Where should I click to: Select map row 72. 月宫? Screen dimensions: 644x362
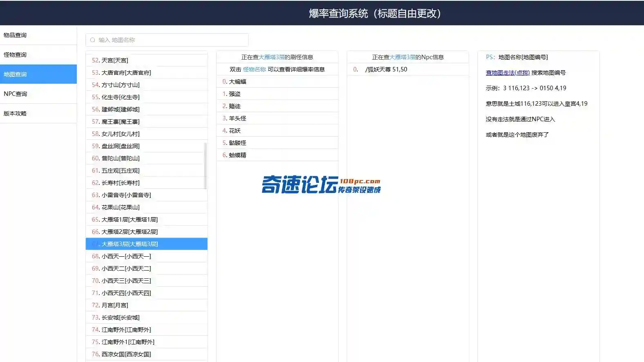pos(147,305)
